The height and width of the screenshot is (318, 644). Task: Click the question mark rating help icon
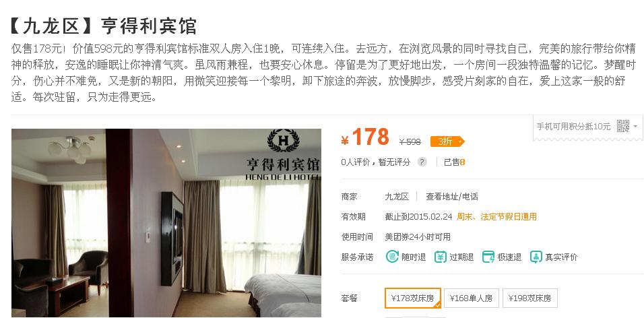click(422, 162)
